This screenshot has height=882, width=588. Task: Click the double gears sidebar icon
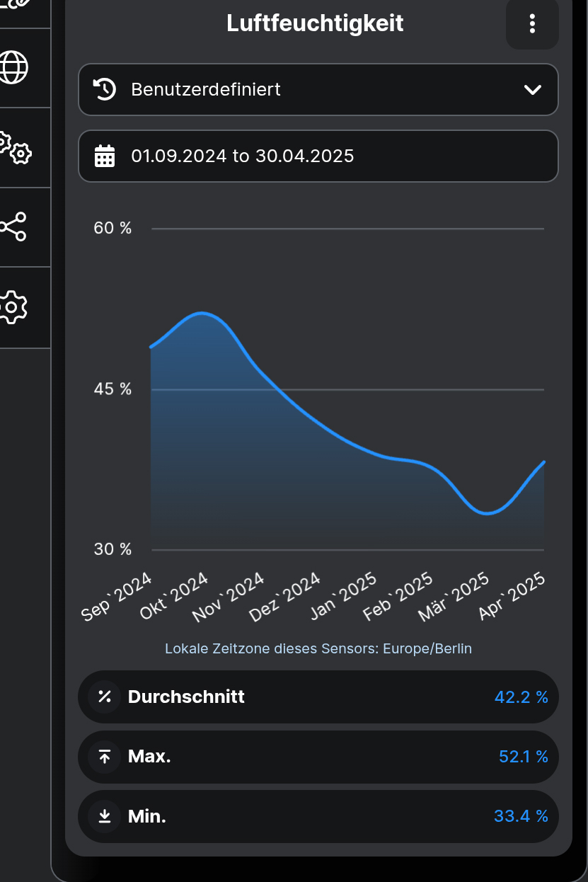tap(14, 147)
